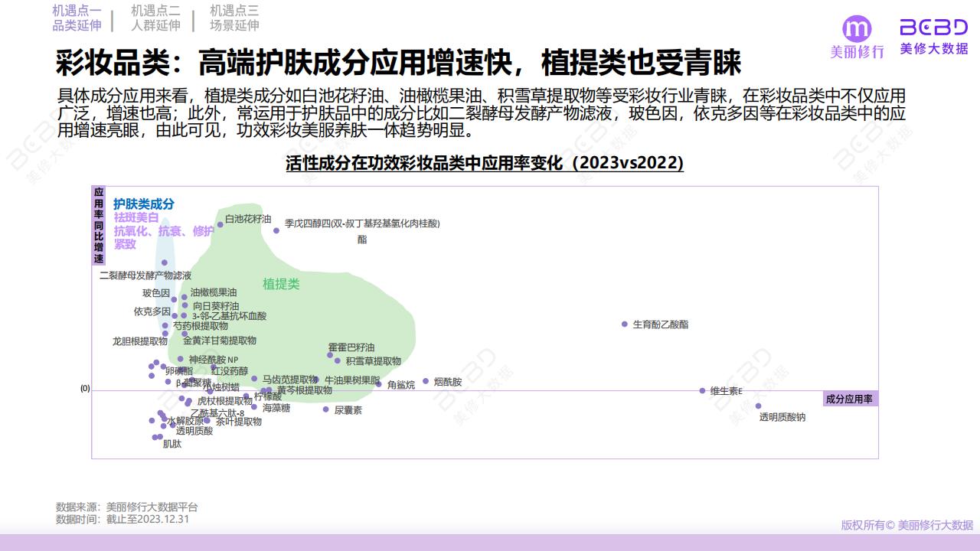Click the green 植提类 group label
Viewport: 980px width, 551px height.
pyautogui.click(x=281, y=284)
